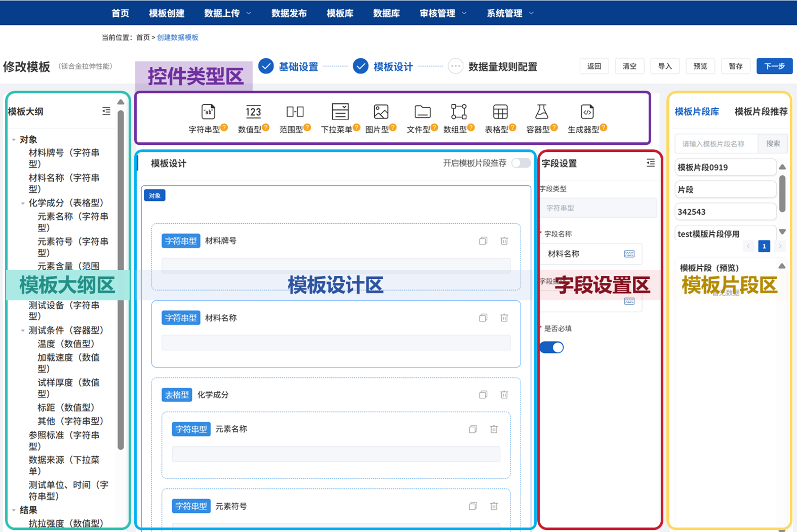The width and height of the screenshot is (797, 532).
Task: Toggle the 是否必填 switch off
Action: [551, 347]
